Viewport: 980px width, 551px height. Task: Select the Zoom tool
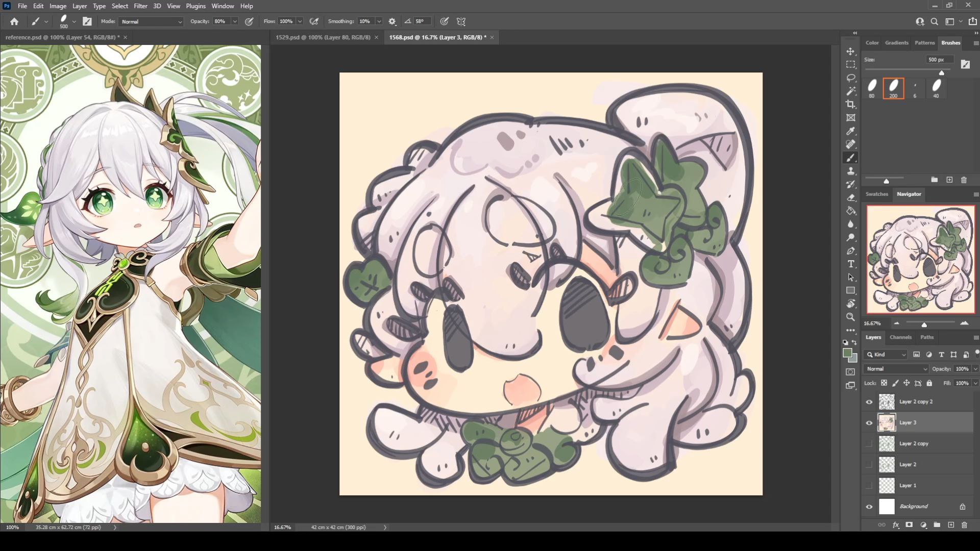(851, 317)
